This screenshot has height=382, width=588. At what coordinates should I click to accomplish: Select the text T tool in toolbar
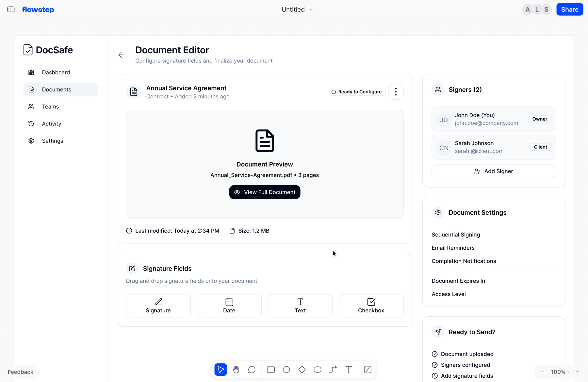click(349, 370)
